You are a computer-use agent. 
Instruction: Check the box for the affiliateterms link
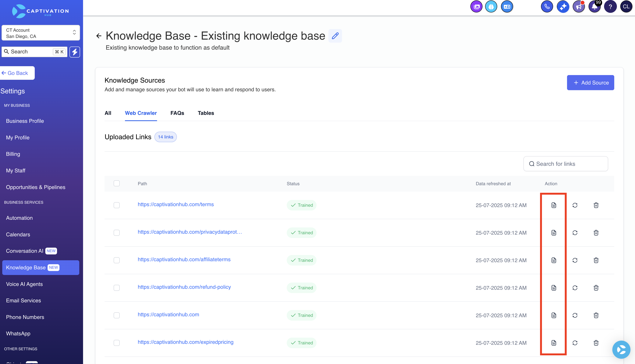tap(117, 260)
